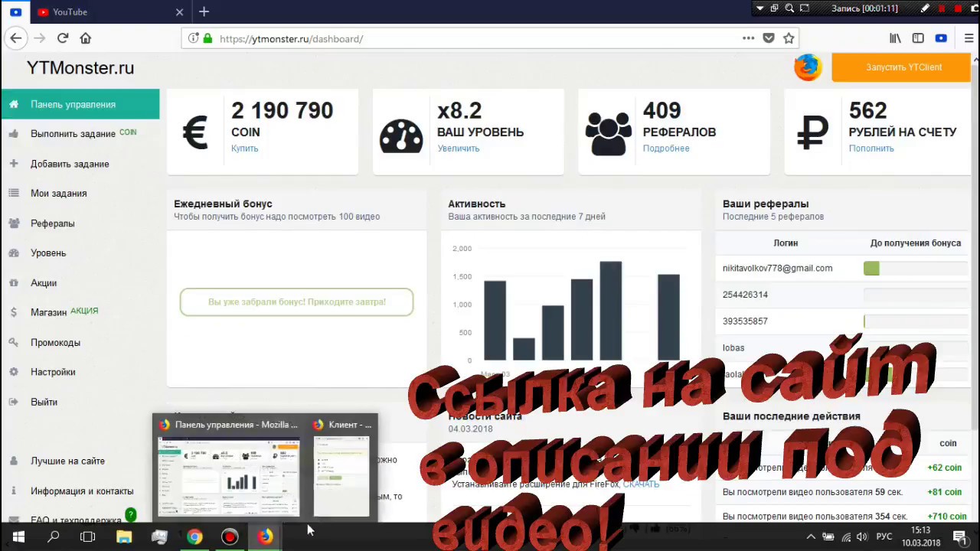The height and width of the screenshot is (551, 980).
Task: Click progress bar for nikitavolkov778 referral
Action: coord(916,269)
